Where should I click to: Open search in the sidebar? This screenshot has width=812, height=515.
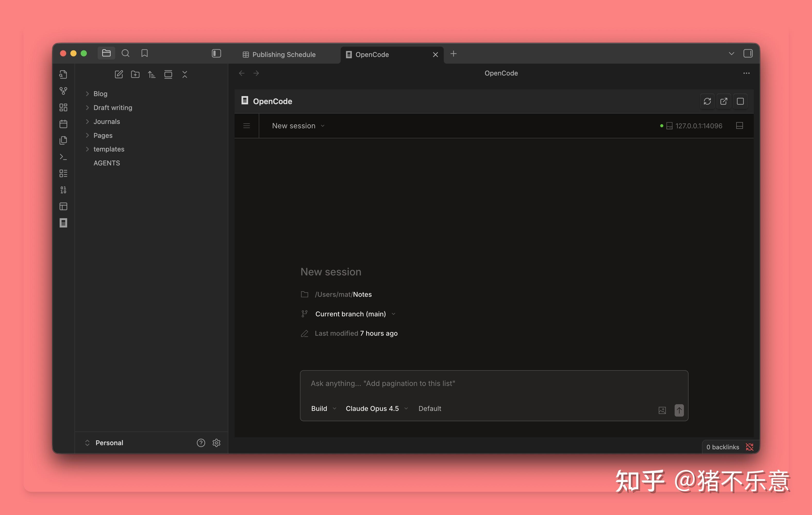(x=125, y=53)
